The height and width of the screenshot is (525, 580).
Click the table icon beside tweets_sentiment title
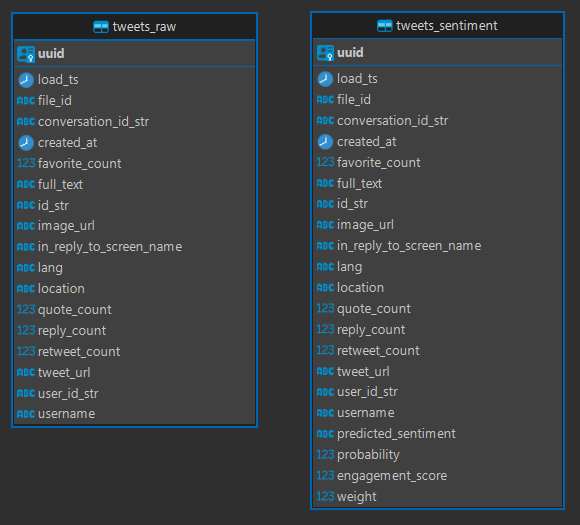point(384,26)
